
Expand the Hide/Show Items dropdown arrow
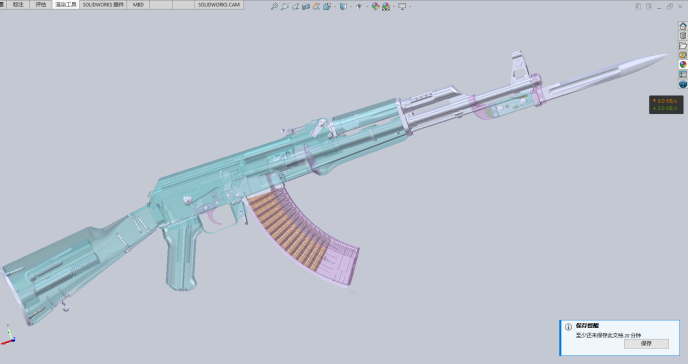(x=367, y=7)
